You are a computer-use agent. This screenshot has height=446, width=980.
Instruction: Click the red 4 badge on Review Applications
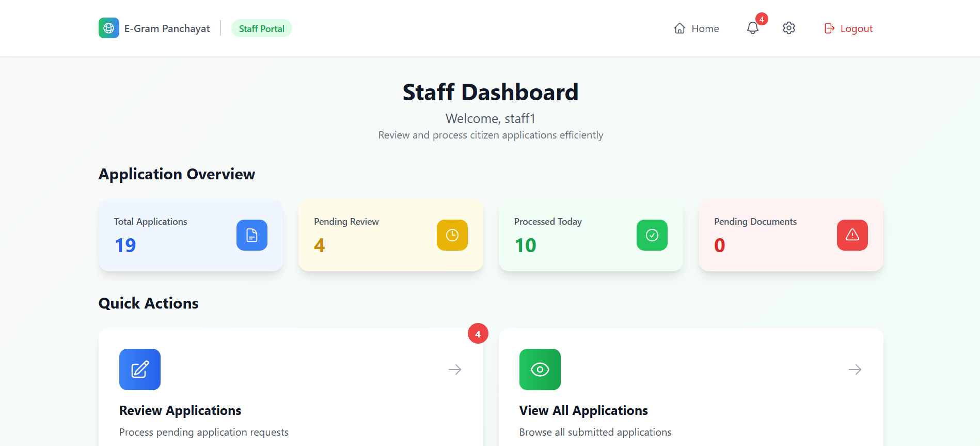[x=478, y=334]
